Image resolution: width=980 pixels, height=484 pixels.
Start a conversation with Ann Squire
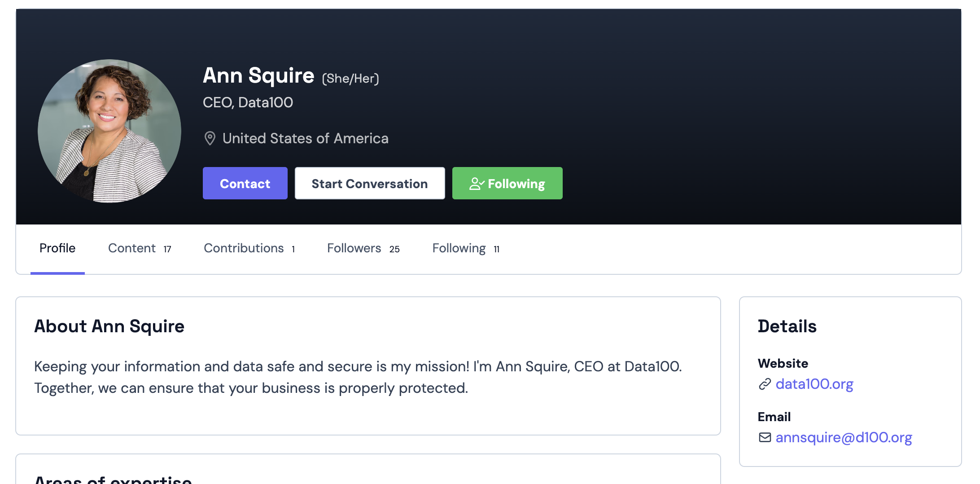[369, 183]
